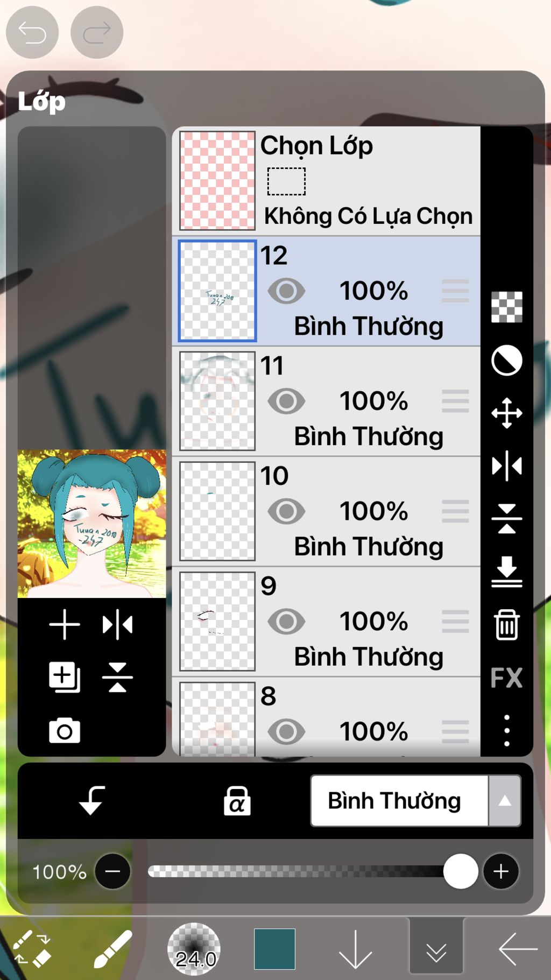
Task: Select layer 10 row
Action: point(326,511)
